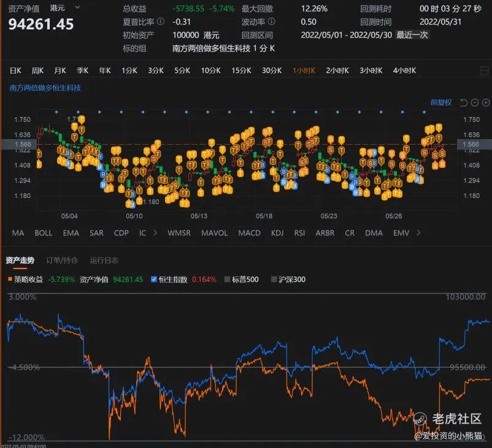This screenshot has height=448, width=492.
Task: Expand more main-chart indicators arrow
Action: pos(155,233)
